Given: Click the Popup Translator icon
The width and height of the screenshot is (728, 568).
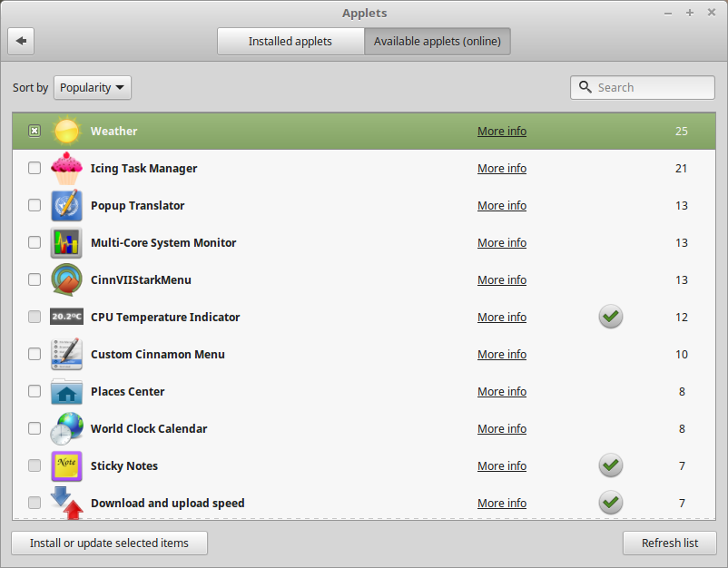Looking at the screenshot, I should [66, 205].
